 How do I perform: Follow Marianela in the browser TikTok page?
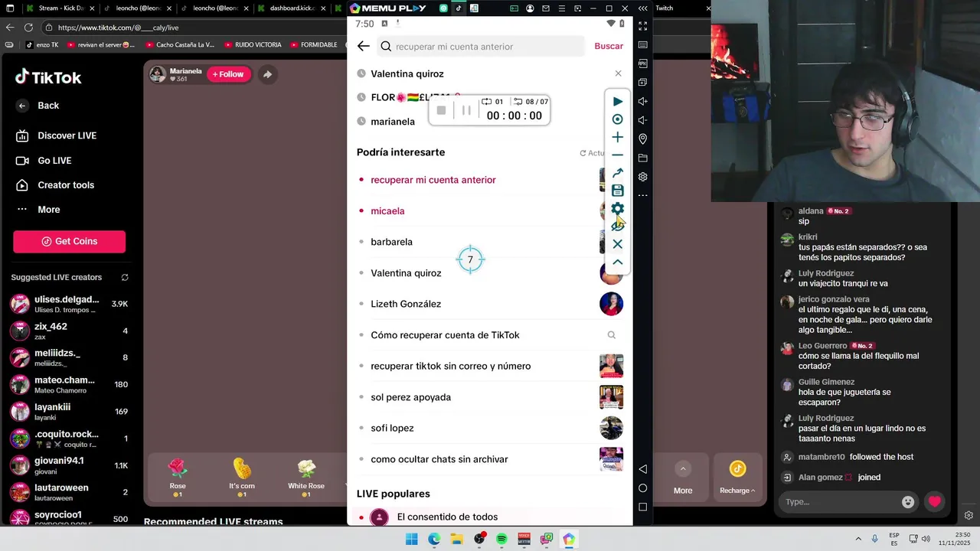click(229, 74)
